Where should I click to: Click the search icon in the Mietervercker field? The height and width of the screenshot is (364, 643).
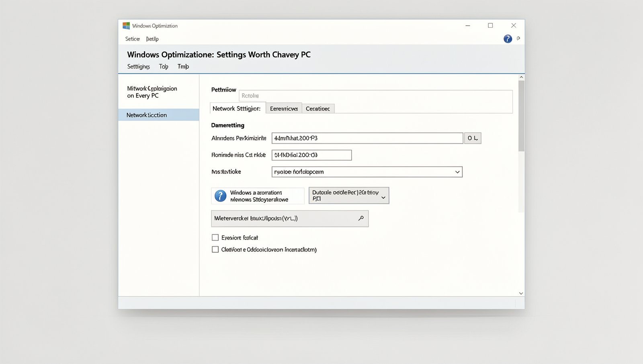361,218
